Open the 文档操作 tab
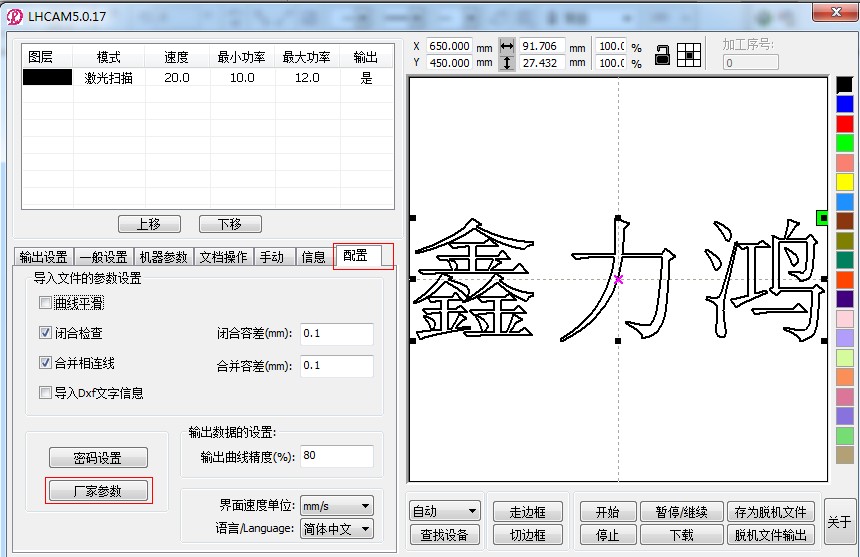 pos(223,257)
